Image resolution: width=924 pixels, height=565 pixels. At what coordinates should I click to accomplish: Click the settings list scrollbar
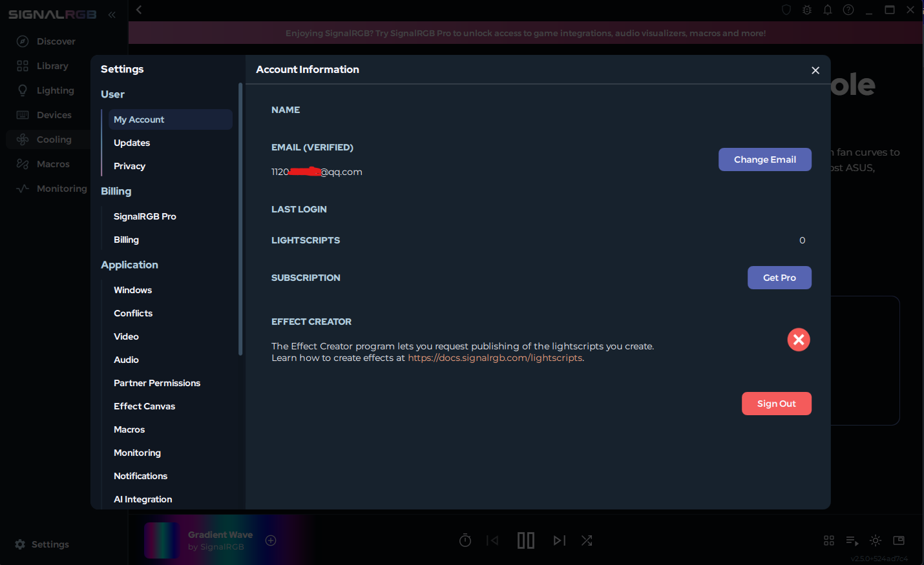click(240, 220)
